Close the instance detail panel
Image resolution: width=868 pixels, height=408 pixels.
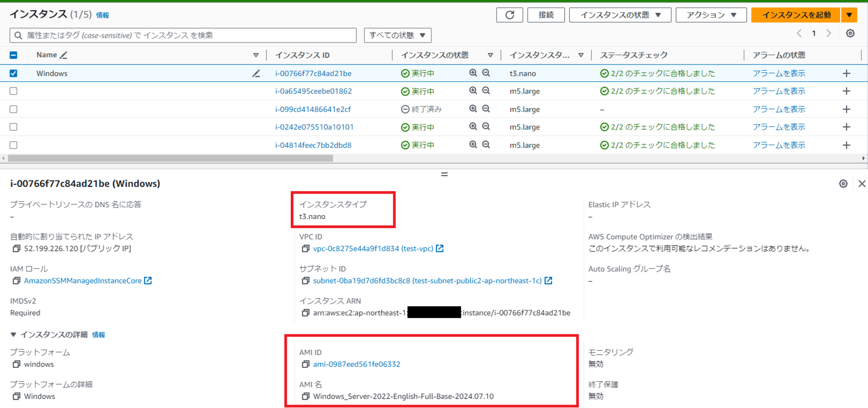tap(862, 184)
